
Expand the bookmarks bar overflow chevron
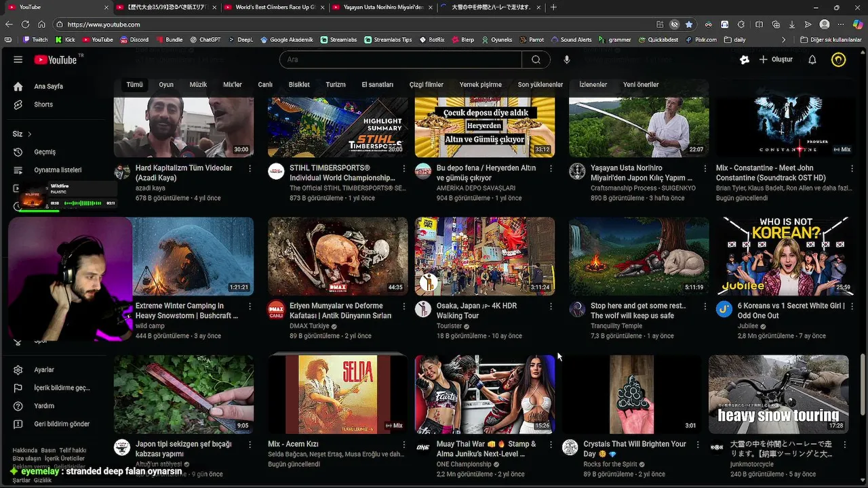784,40
